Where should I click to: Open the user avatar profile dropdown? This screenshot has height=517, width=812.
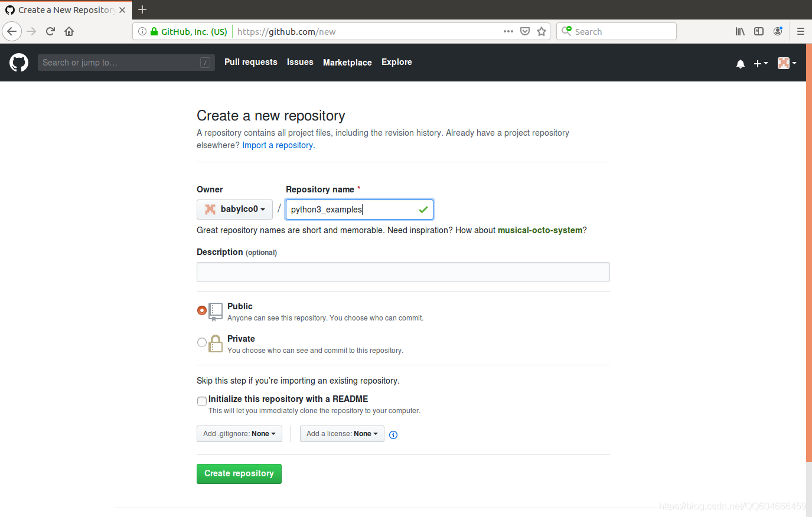coord(787,63)
